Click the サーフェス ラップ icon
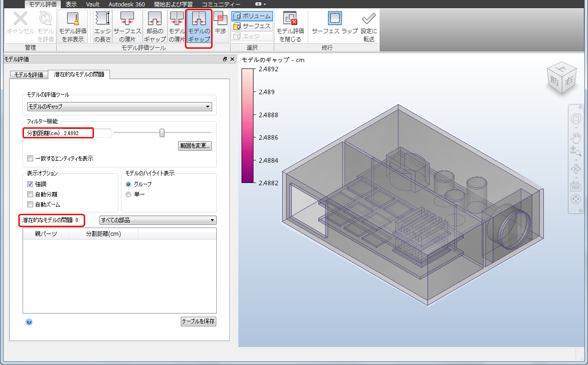This screenshot has height=365, width=588. coord(334,23)
